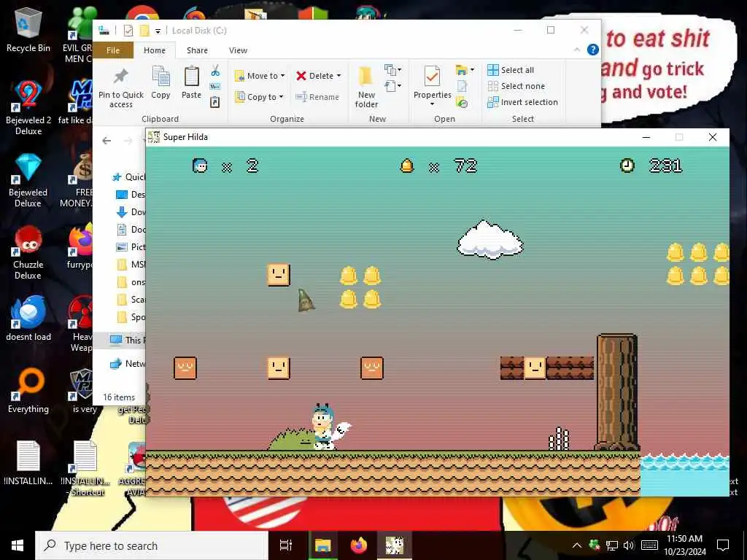
Task: Click the touch keyboard tray icon
Action: coord(650,545)
